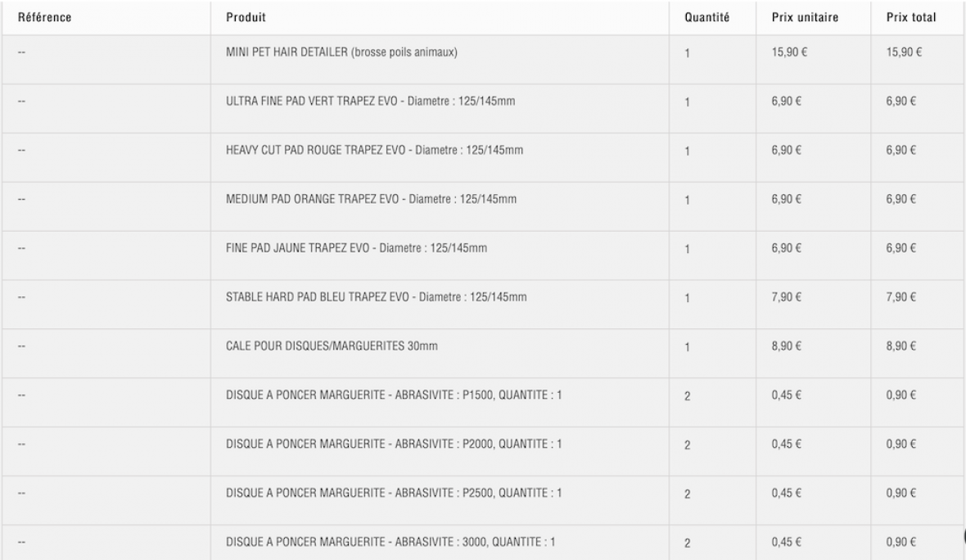This screenshot has height=560, width=966.
Task: Select the DISQUE A PONCER 3000 product name
Action: coord(391,542)
